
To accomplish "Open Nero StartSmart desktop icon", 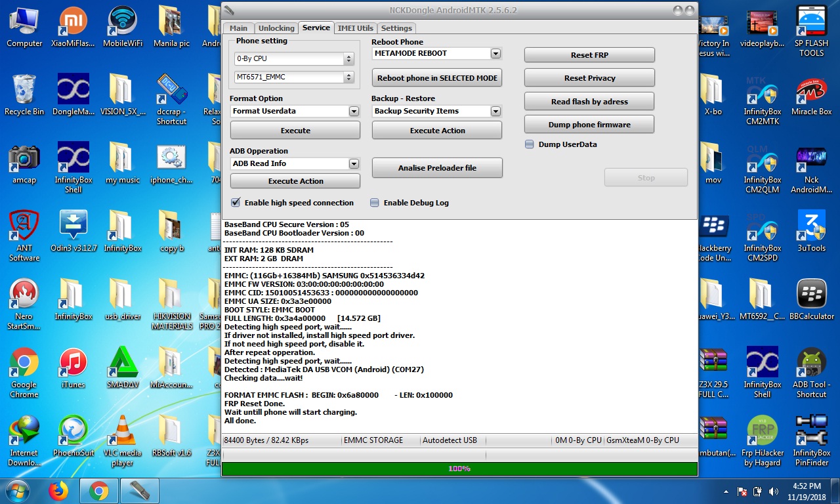I will 24,305.
